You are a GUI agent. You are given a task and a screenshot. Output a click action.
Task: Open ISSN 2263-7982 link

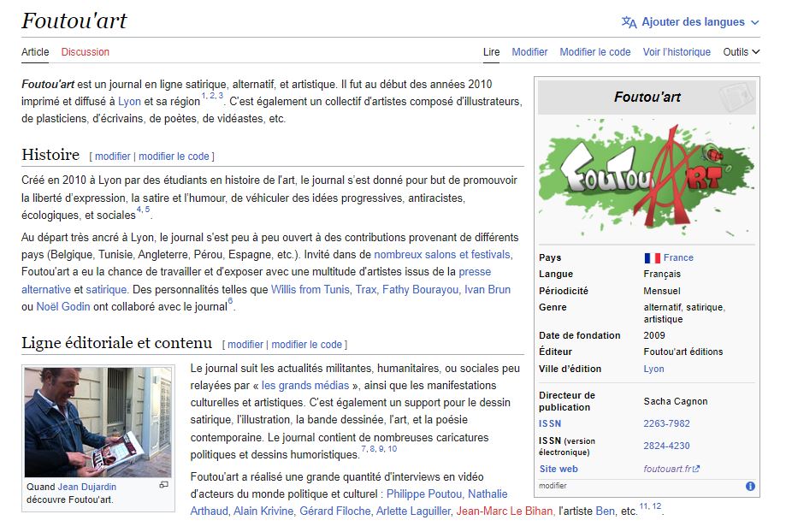(667, 423)
